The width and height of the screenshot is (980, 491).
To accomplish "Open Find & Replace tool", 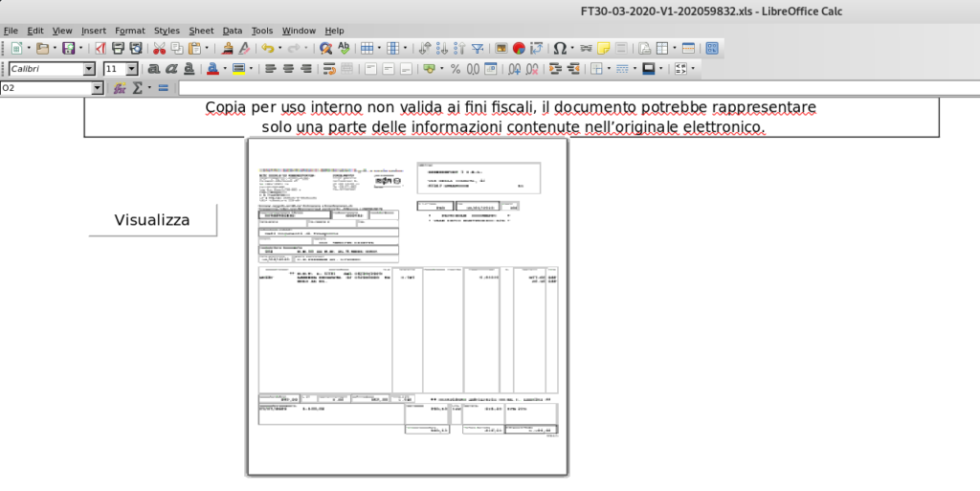I will [x=325, y=48].
